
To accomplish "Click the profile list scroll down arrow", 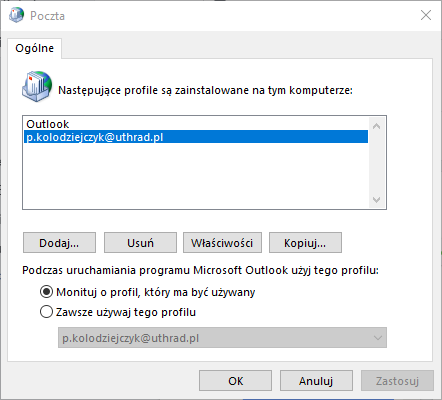I will tap(377, 200).
